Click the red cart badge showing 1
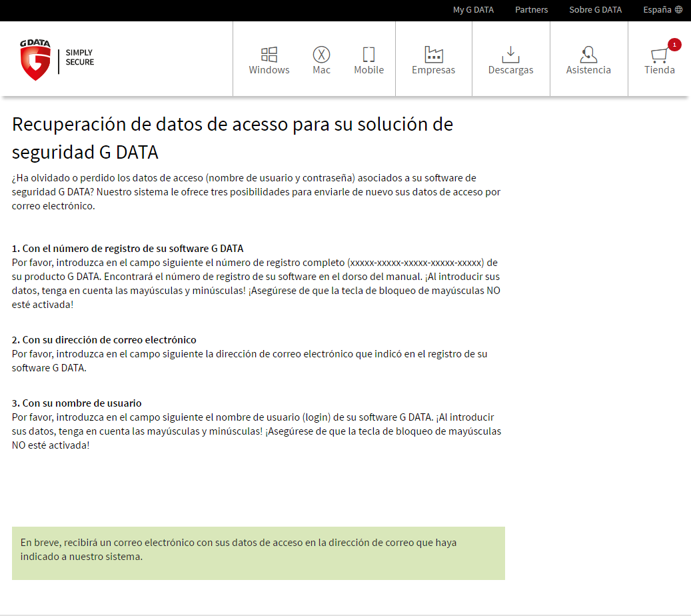This screenshot has width=691, height=616. click(x=674, y=45)
